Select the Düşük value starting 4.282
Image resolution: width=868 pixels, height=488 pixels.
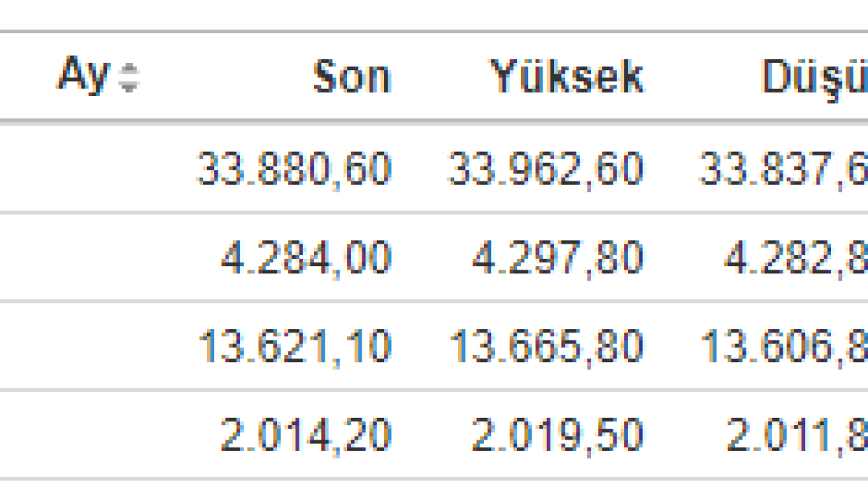coord(796,258)
